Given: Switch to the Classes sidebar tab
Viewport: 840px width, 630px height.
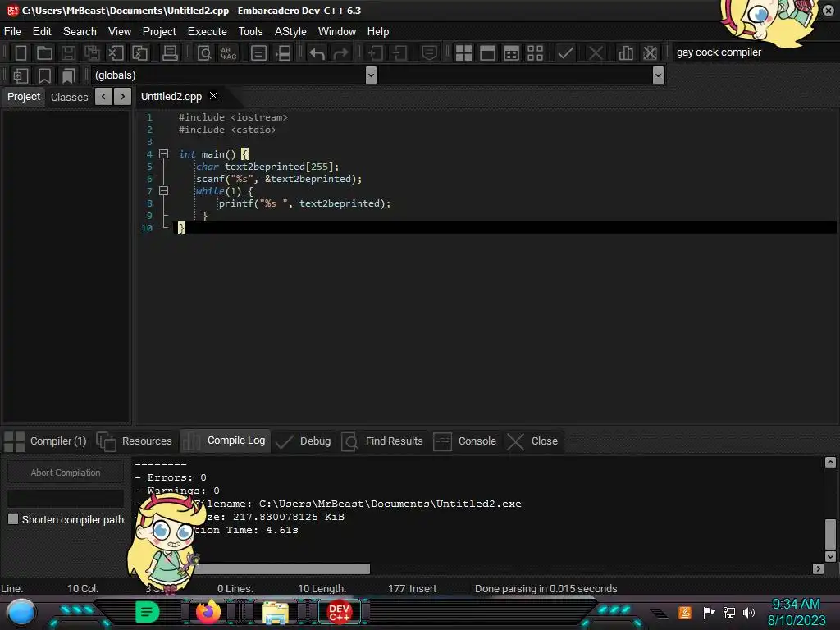Looking at the screenshot, I should 69,97.
